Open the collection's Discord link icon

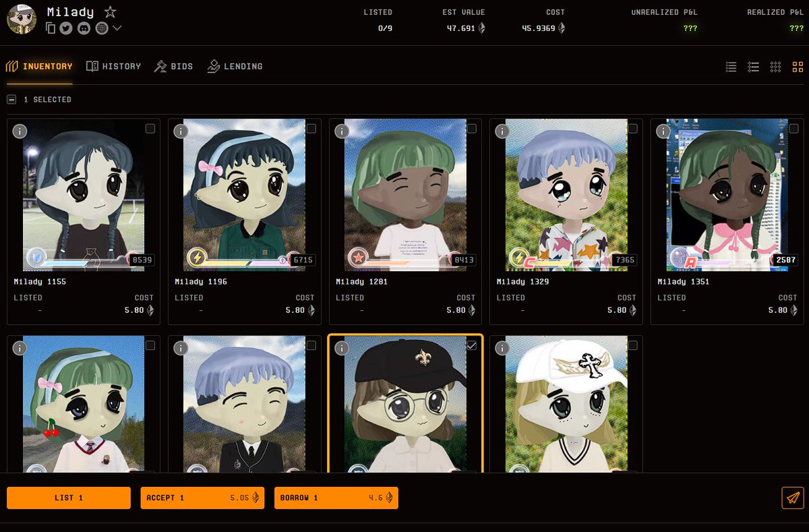pyautogui.click(x=84, y=28)
